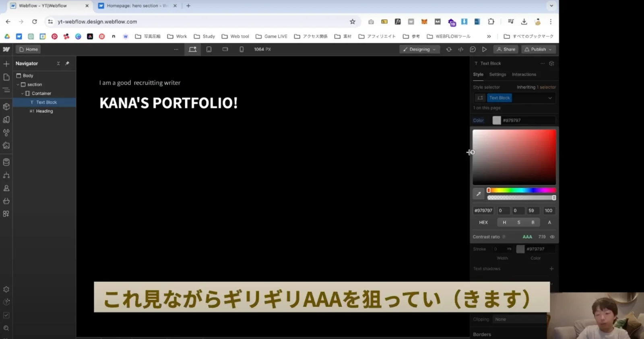The width and height of the screenshot is (644, 339).
Task: Open the Ecommerce basket icon
Action: point(6,201)
